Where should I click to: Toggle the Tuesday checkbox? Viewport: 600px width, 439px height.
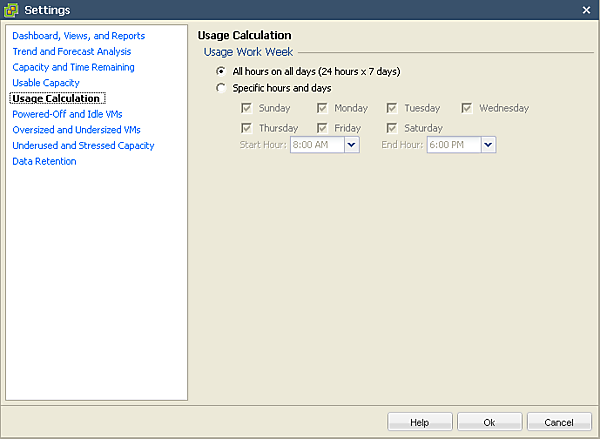392,108
